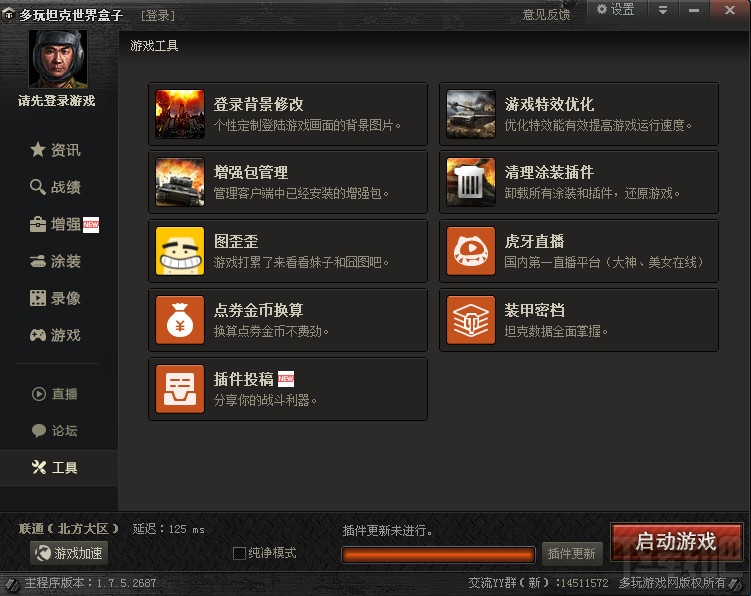Click the 启动游戏 launch button
The image size is (751, 596).
[x=676, y=542]
